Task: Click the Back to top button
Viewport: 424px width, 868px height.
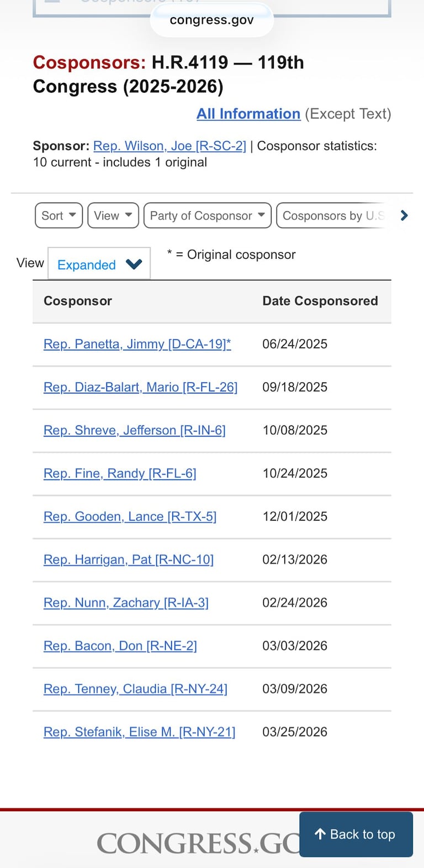Action: 356,834
